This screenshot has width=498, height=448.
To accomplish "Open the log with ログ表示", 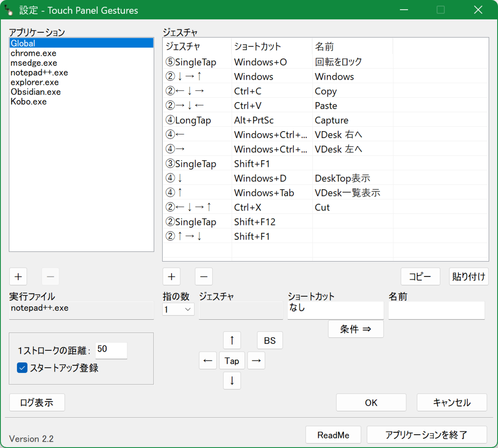I will (x=37, y=402).
